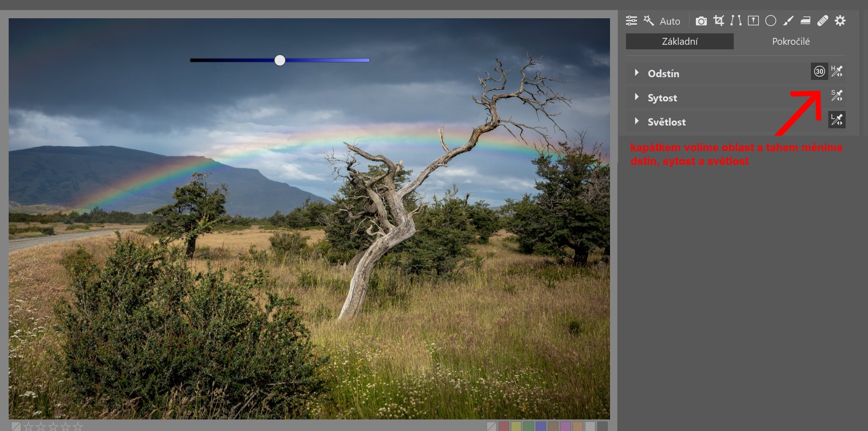Select the radial filter circle tool
868x431 pixels.
[771, 21]
